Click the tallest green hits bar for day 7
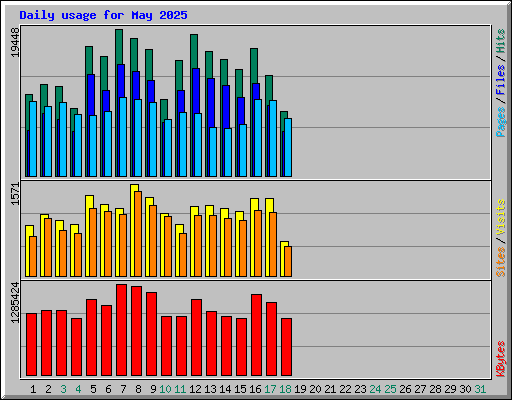Viewport: 512px width, 400px height. pyautogui.click(x=119, y=47)
